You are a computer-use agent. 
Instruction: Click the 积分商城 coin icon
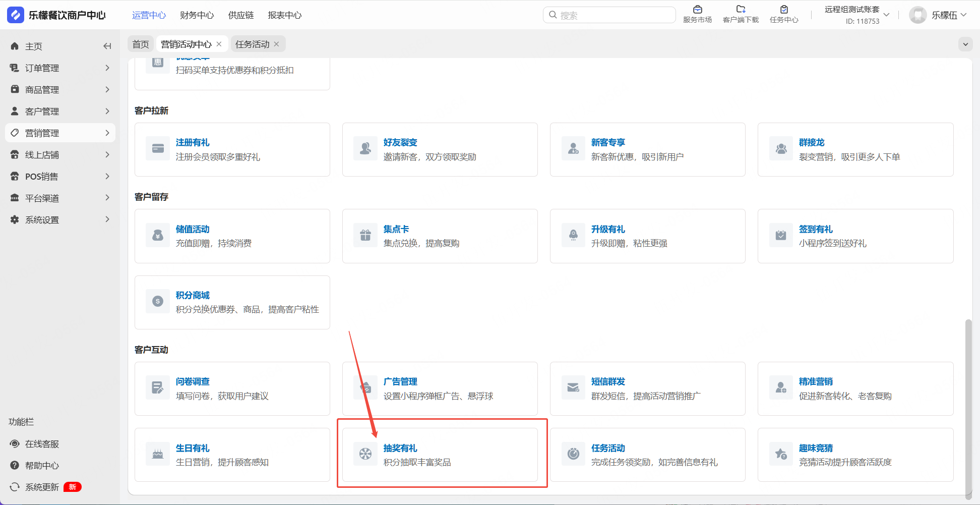(158, 301)
